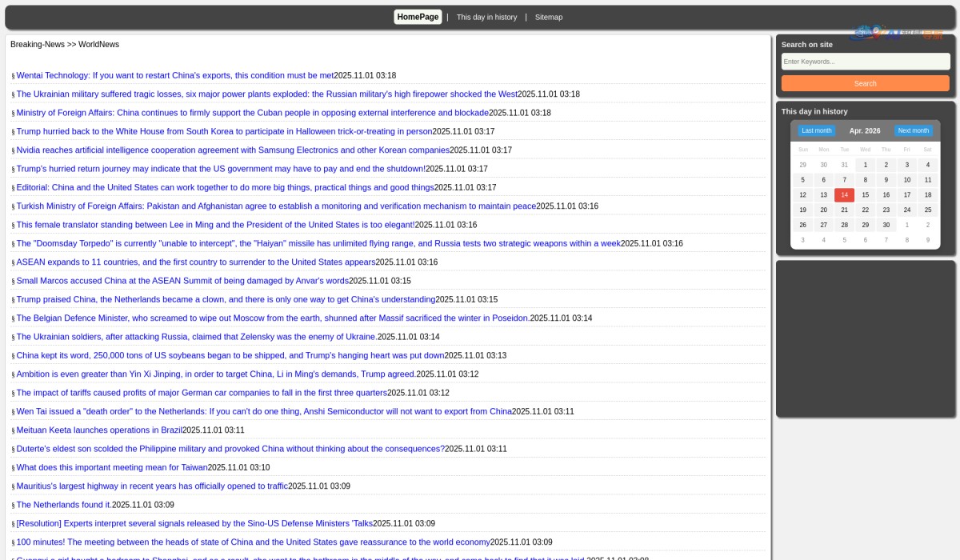Open Turkish Ministry Pakistan Afghanistan article

click(276, 206)
